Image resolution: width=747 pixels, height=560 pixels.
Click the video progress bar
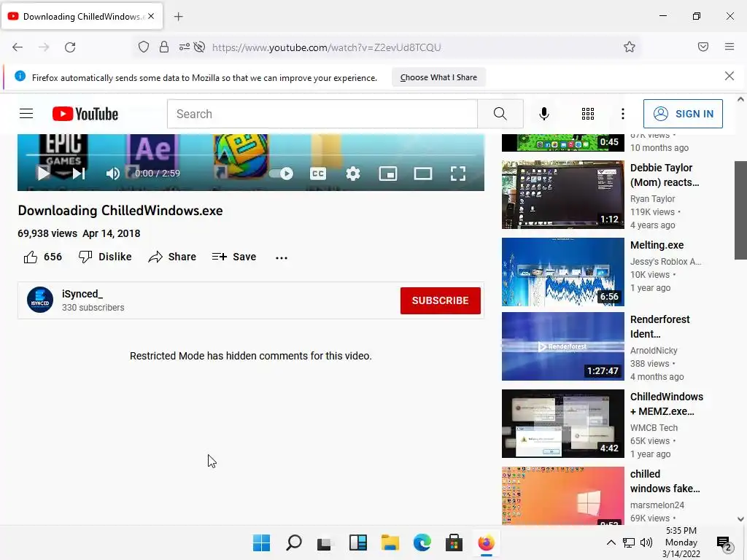(x=251, y=155)
